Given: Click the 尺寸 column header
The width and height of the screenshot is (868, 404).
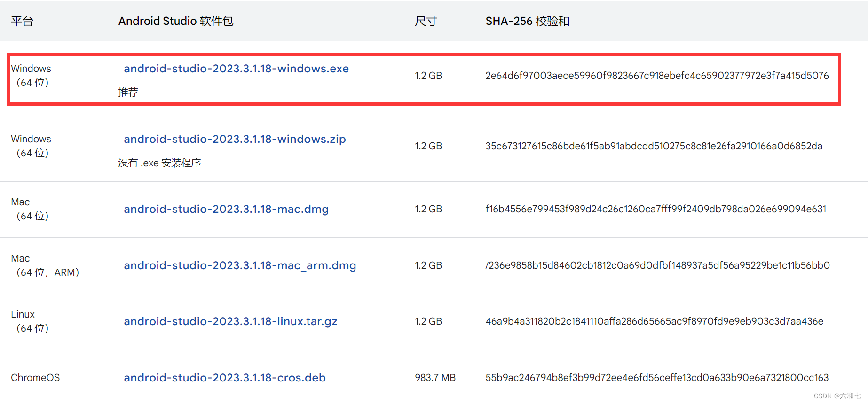Looking at the screenshot, I should (426, 21).
